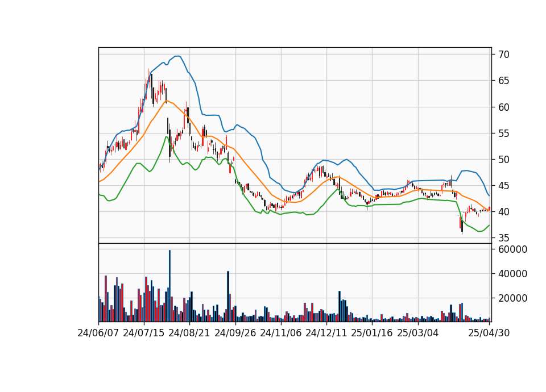546x392 pixels.
Task: Click the 24/07/15 date label
Action: click(143, 333)
